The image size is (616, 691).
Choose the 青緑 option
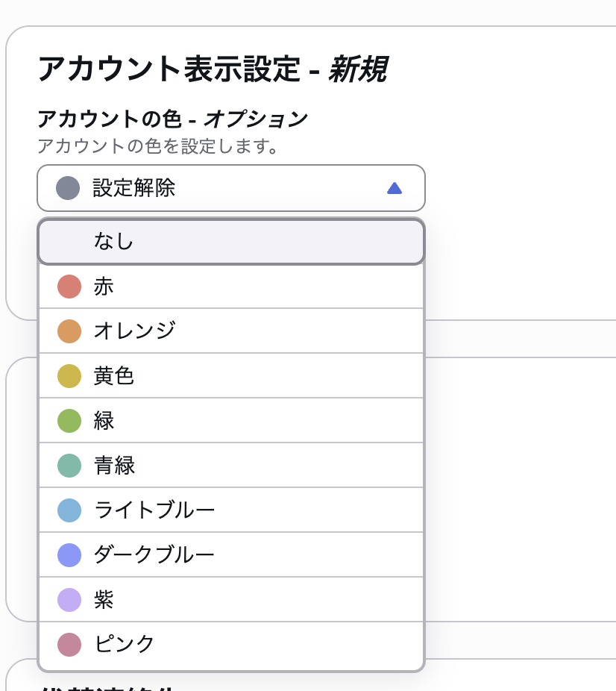pos(231,466)
